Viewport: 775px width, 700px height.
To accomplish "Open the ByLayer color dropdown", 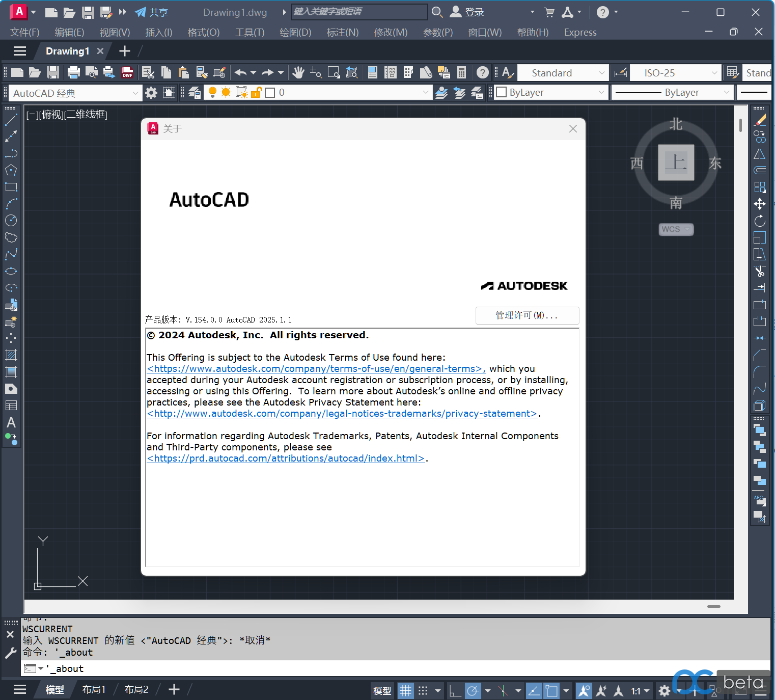I will 601,92.
